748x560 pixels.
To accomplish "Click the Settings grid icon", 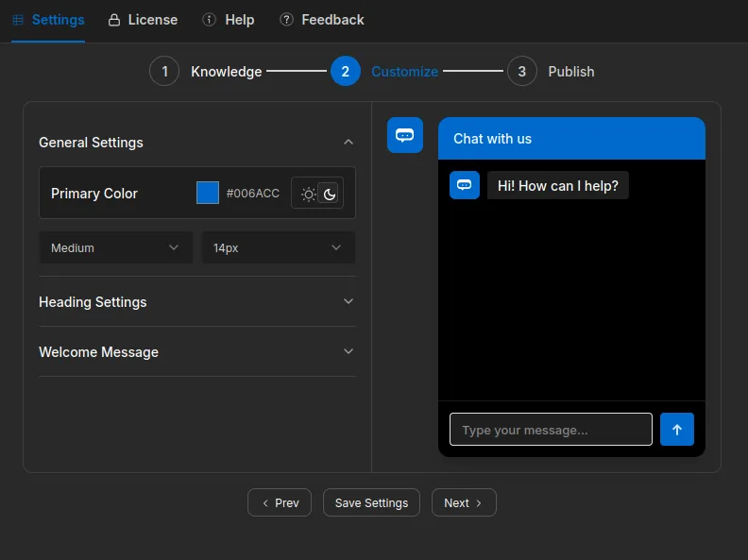I will 18,20.
